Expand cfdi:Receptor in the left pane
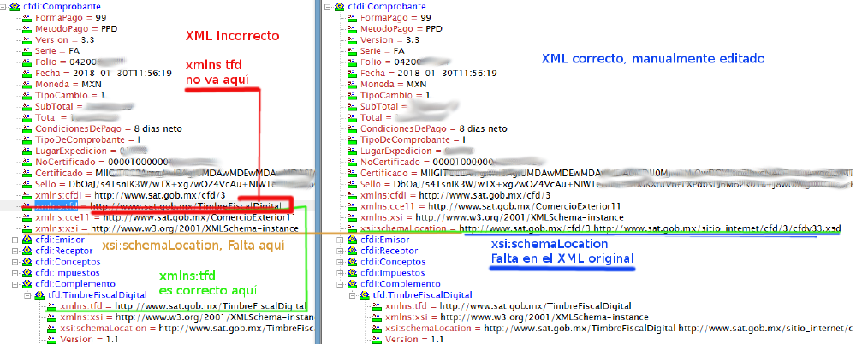The width and height of the screenshot is (868, 344). (15, 251)
